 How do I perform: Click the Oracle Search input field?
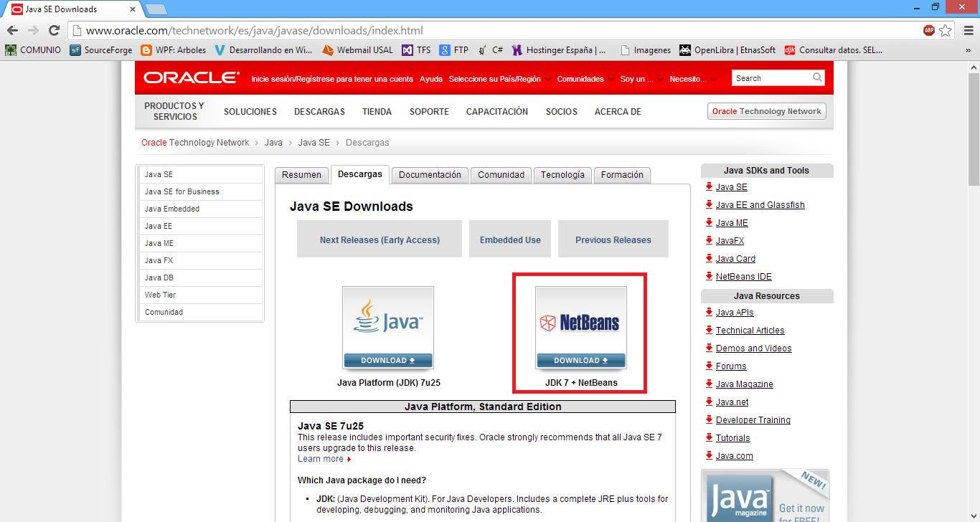click(x=772, y=78)
